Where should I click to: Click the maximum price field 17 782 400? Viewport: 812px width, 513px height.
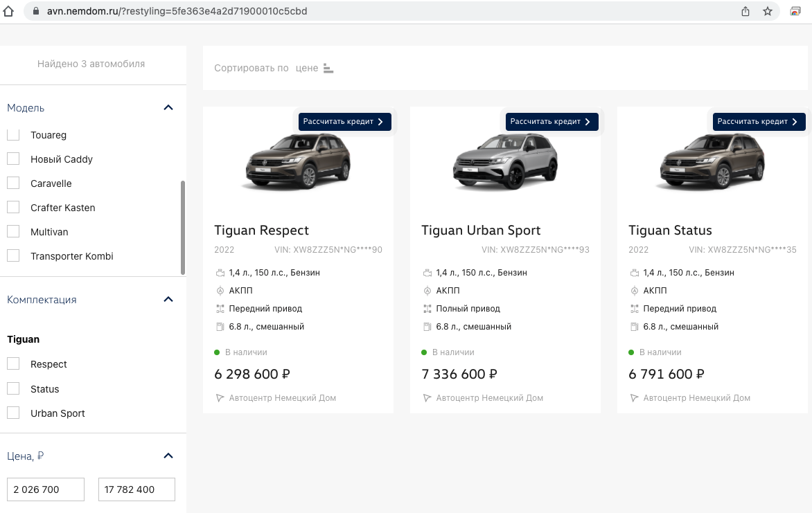136,489
